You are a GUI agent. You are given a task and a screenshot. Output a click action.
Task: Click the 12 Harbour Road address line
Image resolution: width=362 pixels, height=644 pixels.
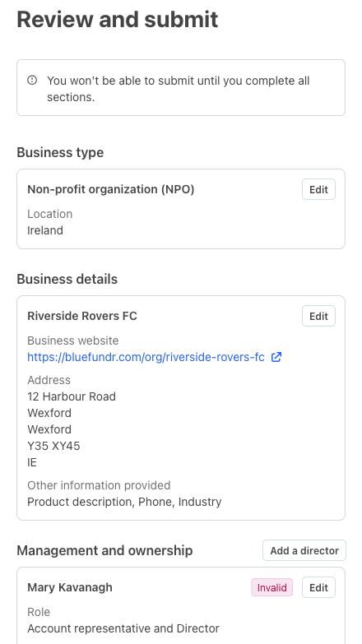(x=72, y=396)
